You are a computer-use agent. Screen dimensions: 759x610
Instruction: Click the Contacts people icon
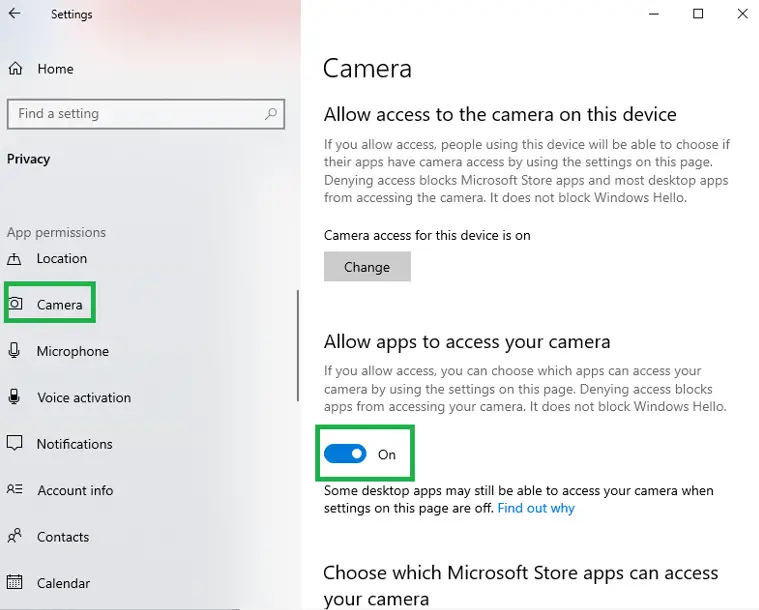coord(15,535)
